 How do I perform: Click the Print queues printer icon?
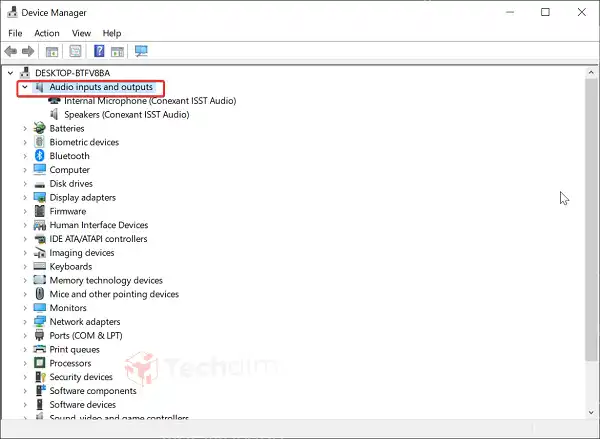point(39,349)
